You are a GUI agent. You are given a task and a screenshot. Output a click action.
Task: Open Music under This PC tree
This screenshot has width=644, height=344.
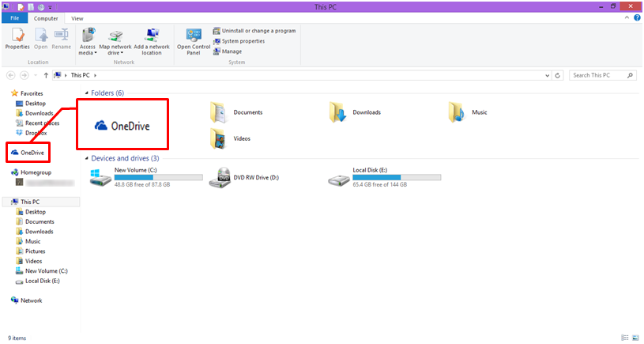click(x=28, y=242)
